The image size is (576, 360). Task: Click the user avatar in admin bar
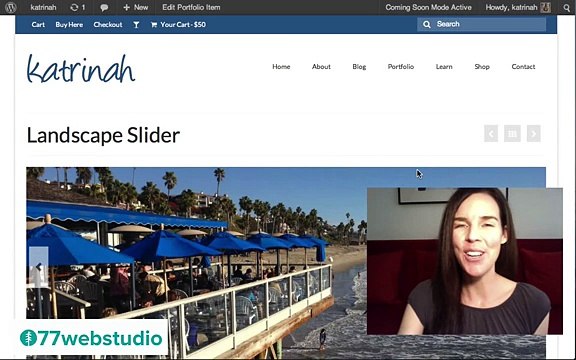click(x=546, y=7)
